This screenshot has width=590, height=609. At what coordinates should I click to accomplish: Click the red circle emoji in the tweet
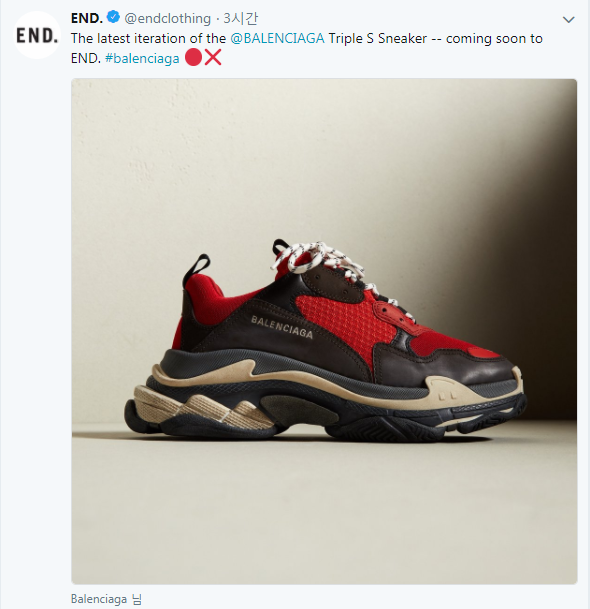pos(193,57)
